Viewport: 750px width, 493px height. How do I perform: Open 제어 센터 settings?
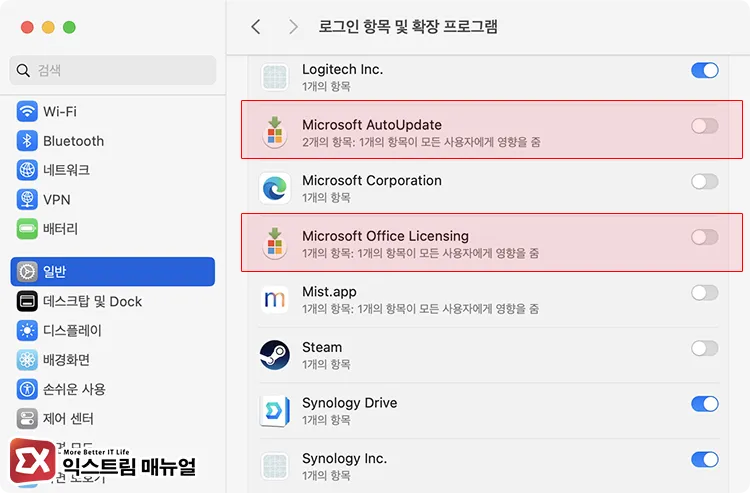coord(113,418)
